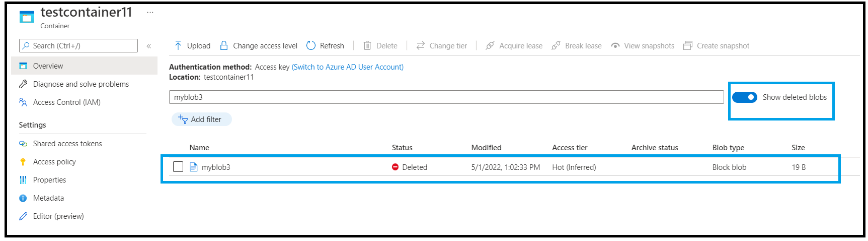Screen dimensions: 868x241
Task: Click Switch to Azure AD User Account link
Action: click(348, 67)
